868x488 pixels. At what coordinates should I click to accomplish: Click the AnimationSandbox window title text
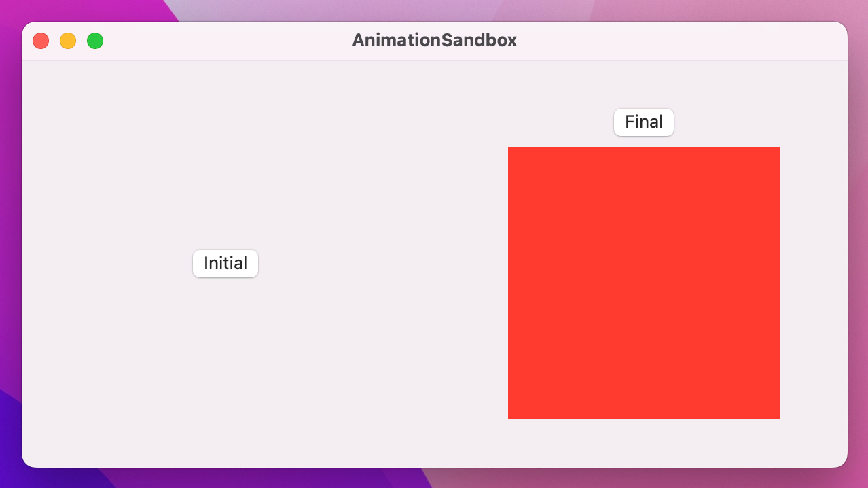(434, 41)
